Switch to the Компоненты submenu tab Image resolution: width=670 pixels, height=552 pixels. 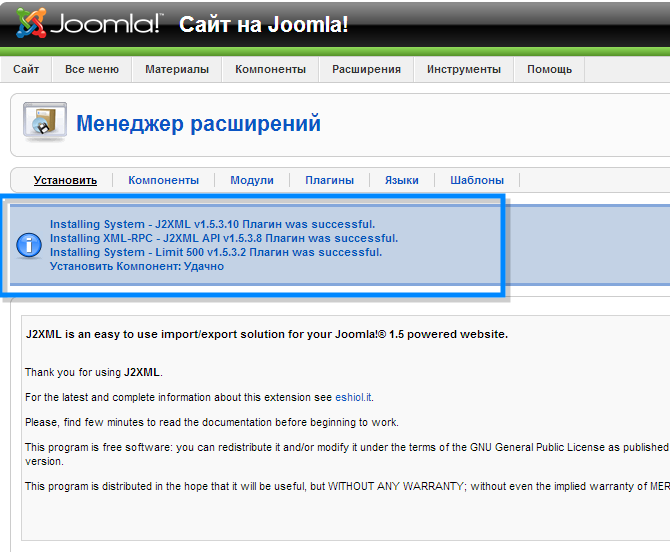pos(163,180)
